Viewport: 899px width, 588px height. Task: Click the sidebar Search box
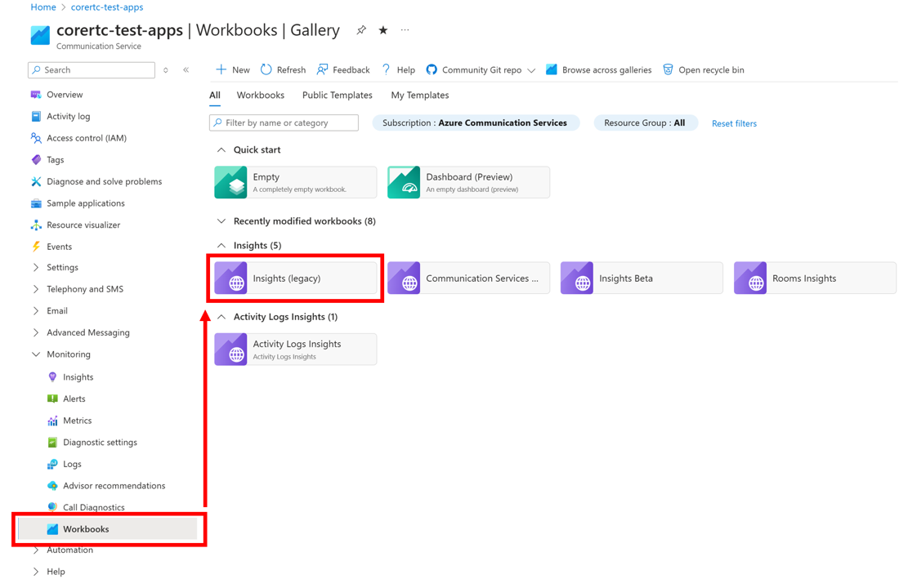click(x=92, y=70)
